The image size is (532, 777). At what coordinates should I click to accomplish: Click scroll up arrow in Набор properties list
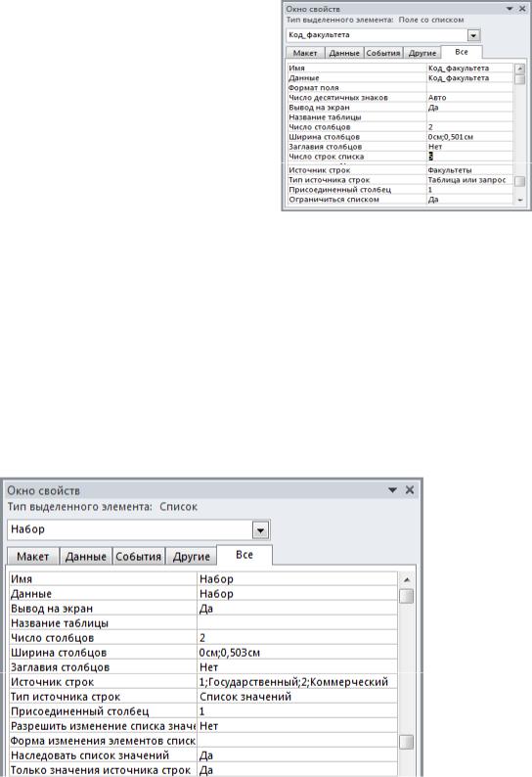coord(406,579)
